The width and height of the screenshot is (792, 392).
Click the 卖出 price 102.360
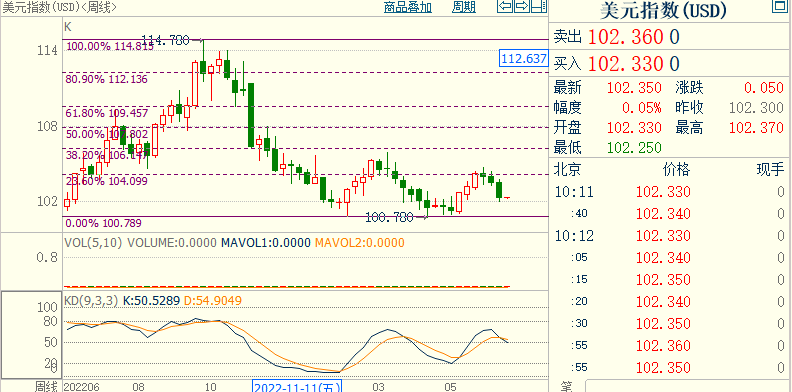pyautogui.click(x=626, y=37)
